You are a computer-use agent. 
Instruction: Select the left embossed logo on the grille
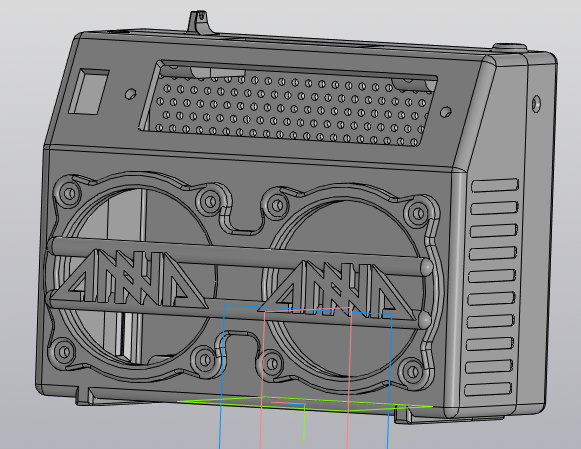pos(128,278)
